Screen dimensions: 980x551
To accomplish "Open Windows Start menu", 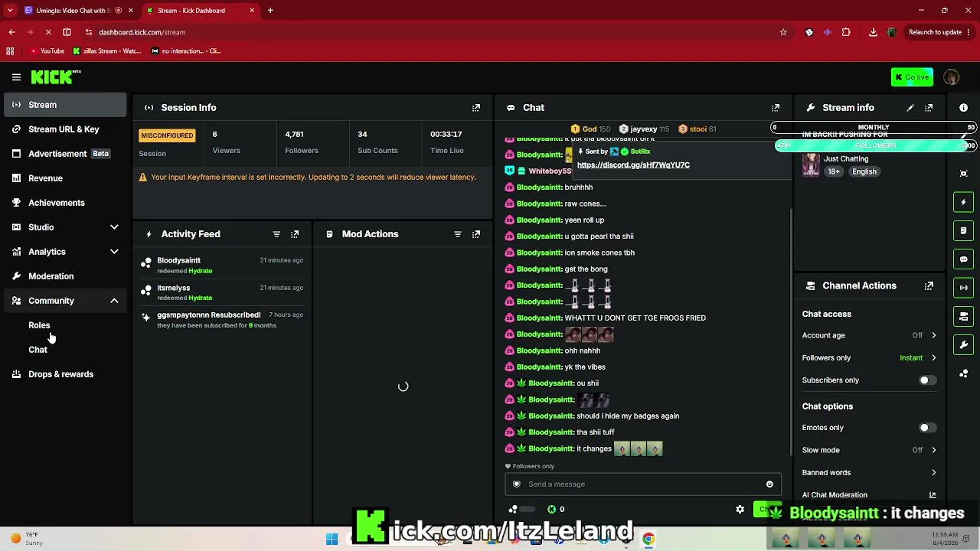I will [332, 540].
